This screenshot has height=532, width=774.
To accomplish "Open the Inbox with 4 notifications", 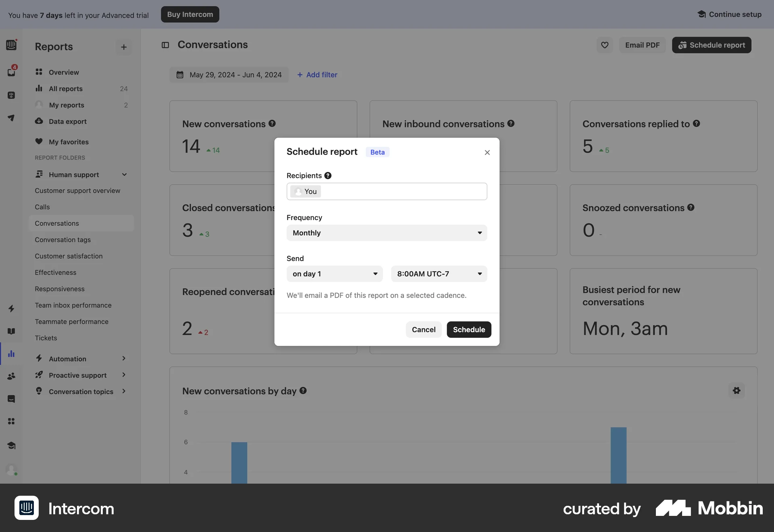I will tap(11, 72).
